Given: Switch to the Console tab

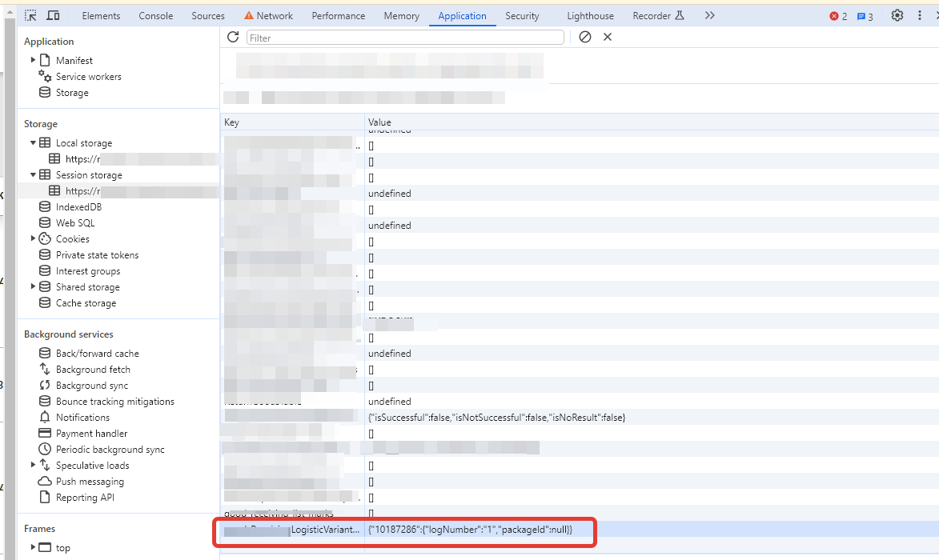Looking at the screenshot, I should [x=155, y=16].
